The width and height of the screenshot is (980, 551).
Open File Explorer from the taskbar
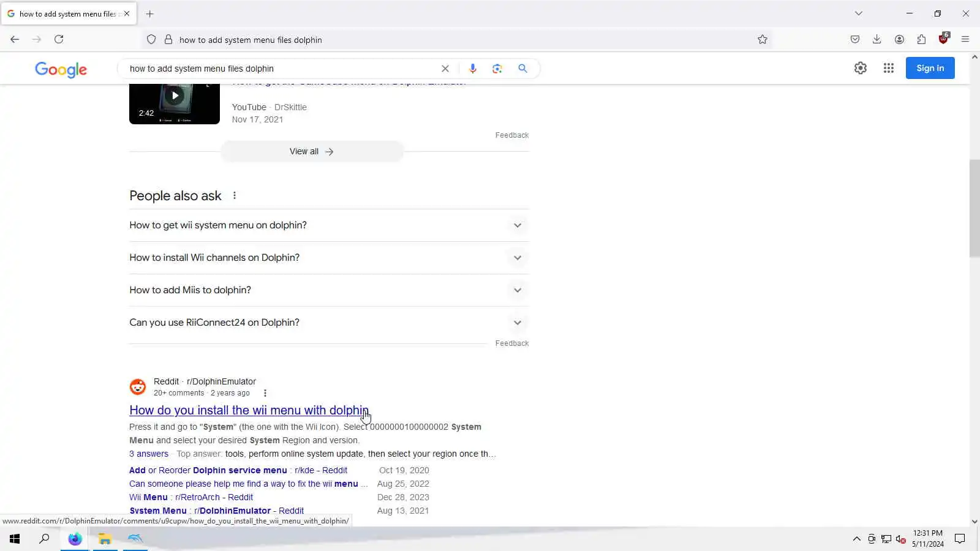[x=105, y=539]
